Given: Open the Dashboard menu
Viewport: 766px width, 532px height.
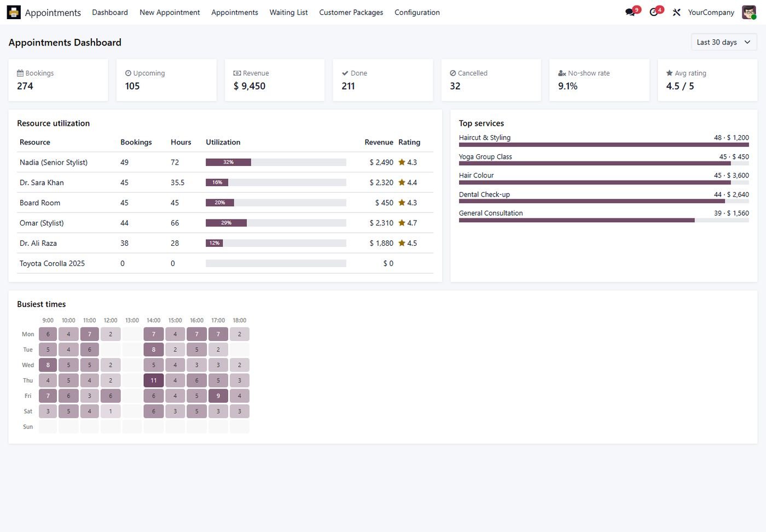Looking at the screenshot, I should point(110,12).
